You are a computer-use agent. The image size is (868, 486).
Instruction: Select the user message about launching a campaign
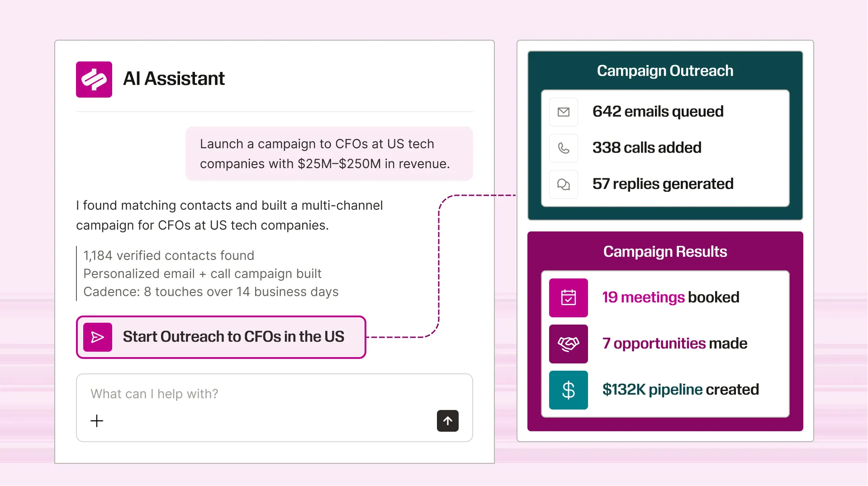pos(329,154)
